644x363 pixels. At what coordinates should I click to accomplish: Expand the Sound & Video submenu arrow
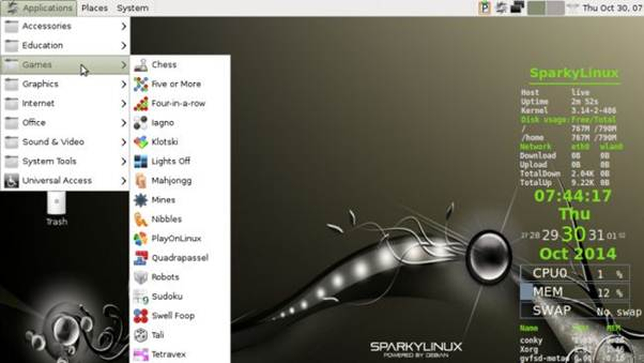124,142
